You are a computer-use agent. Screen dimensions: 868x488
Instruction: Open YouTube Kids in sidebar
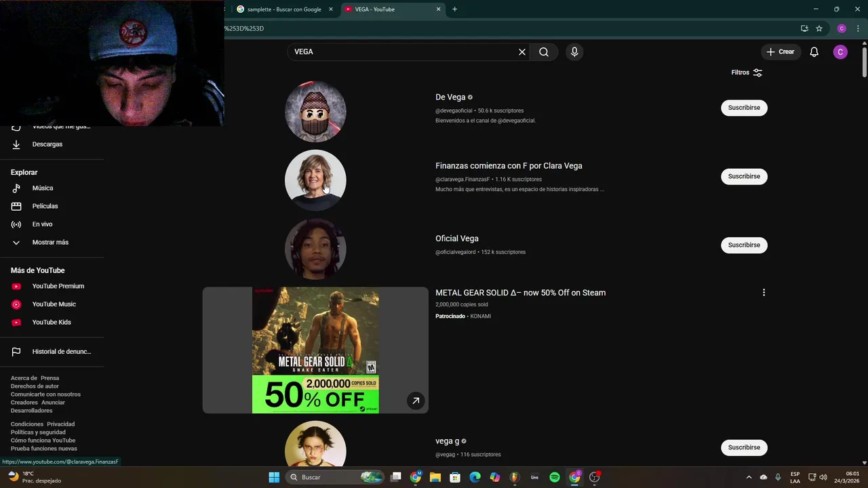click(52, 323)
